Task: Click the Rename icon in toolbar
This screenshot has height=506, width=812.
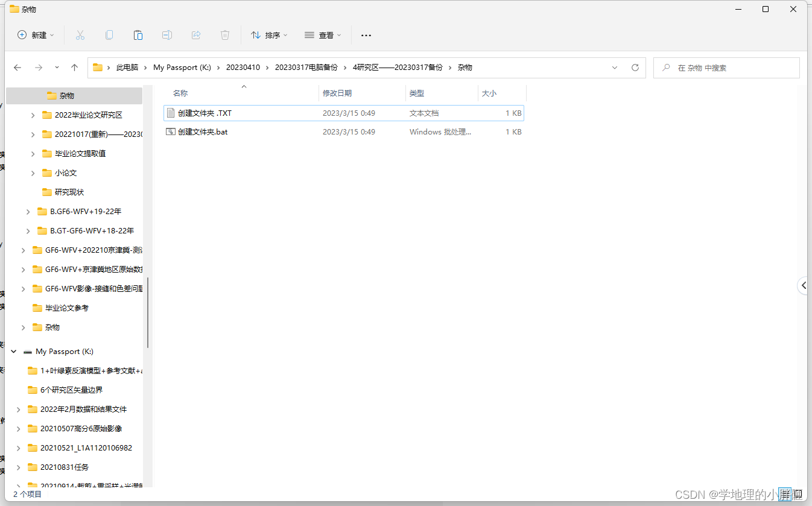Action: pos(167,35)
